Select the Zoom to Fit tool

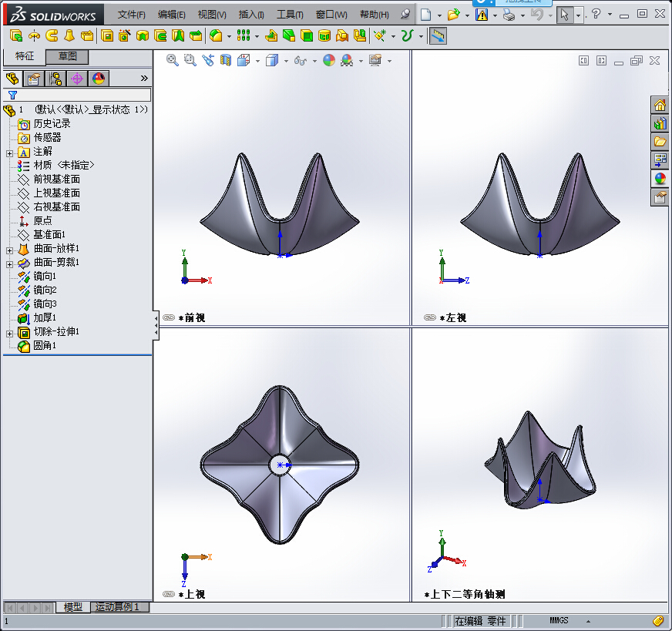170,61
